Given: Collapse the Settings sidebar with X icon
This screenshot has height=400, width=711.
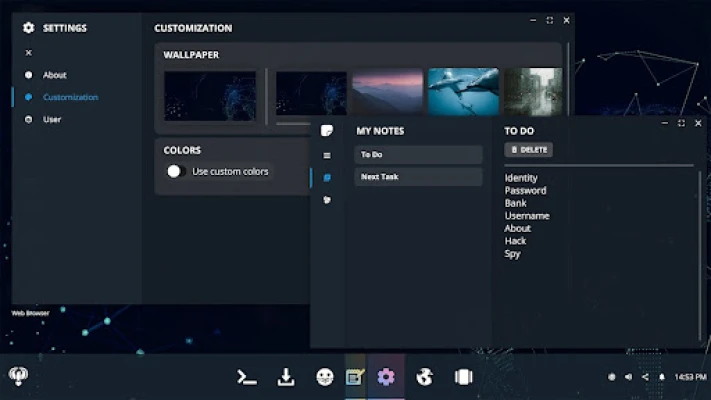Looking at the screenshot, I should pyautogui.click(x=29, y=53).
